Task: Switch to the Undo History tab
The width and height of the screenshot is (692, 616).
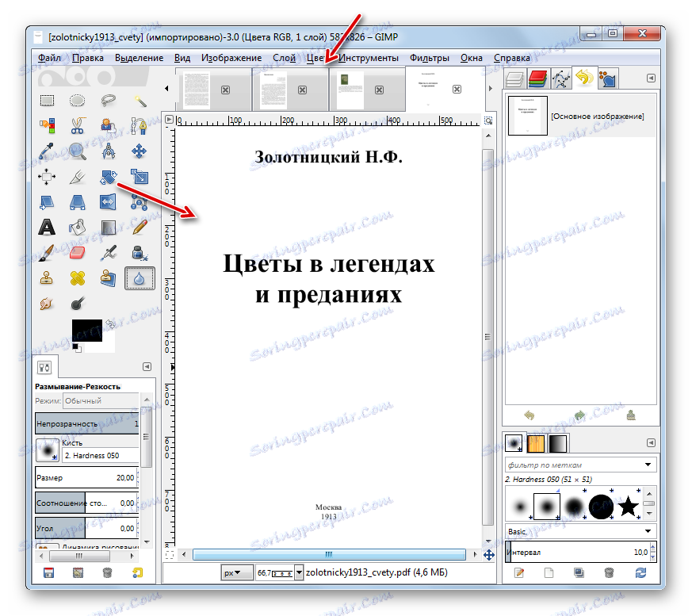Action: tap(585, 78)
